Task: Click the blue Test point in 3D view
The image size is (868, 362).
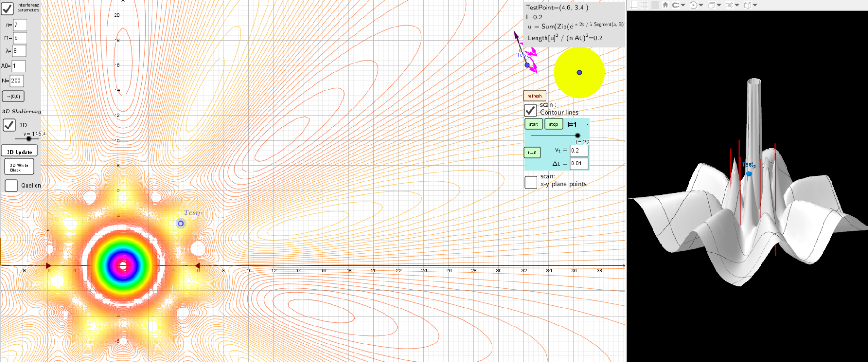Action: click(x=749, y=174)
